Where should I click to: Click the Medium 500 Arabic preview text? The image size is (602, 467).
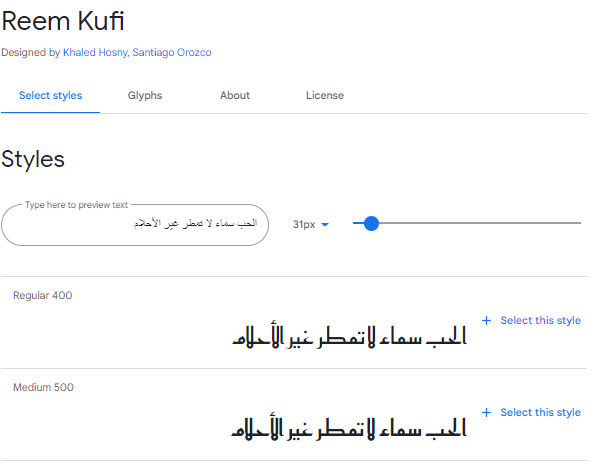(x=349, y=428)
